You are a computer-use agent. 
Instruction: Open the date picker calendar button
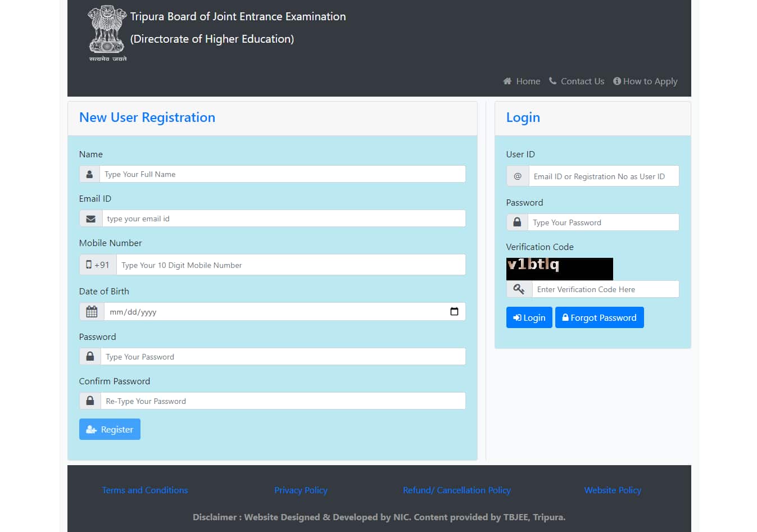(454, 311)
